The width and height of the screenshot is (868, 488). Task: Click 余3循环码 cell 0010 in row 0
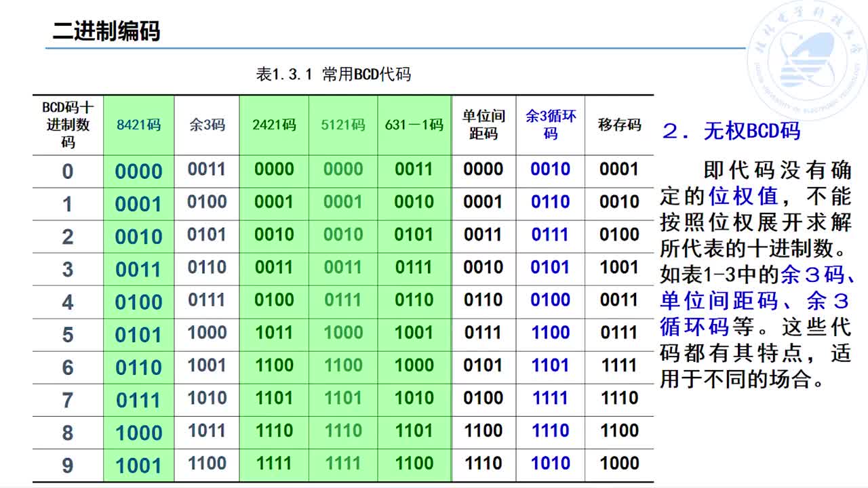(x=551, y=169)
